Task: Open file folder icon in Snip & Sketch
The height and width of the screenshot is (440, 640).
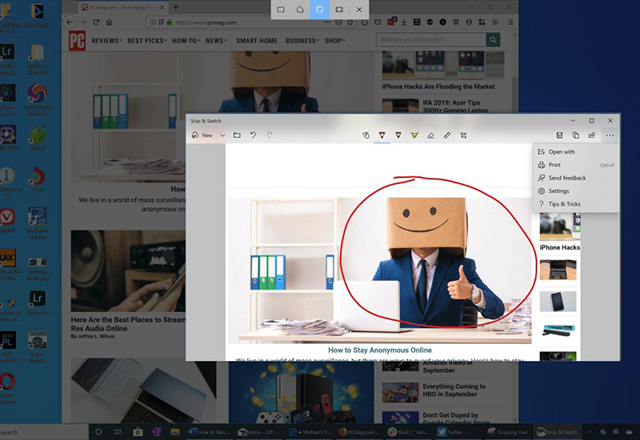Action: [237, 135]
